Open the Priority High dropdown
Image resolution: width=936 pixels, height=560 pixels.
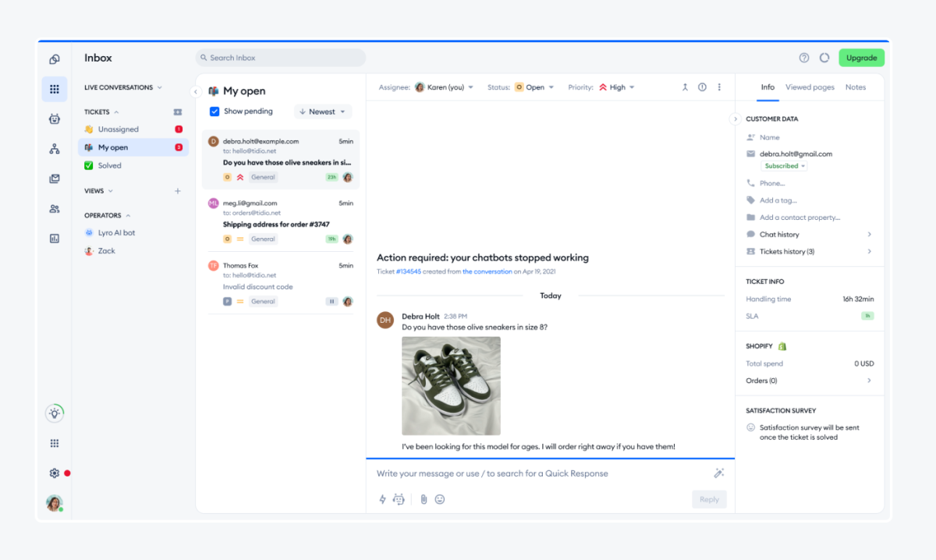pyautogui.click(x=616, y=87)
